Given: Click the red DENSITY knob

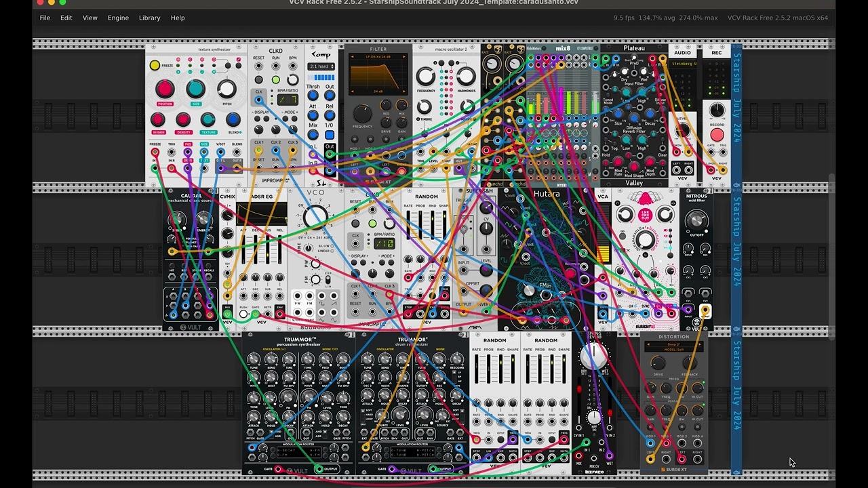Looking at the screenshot, I should pos(183,120).
